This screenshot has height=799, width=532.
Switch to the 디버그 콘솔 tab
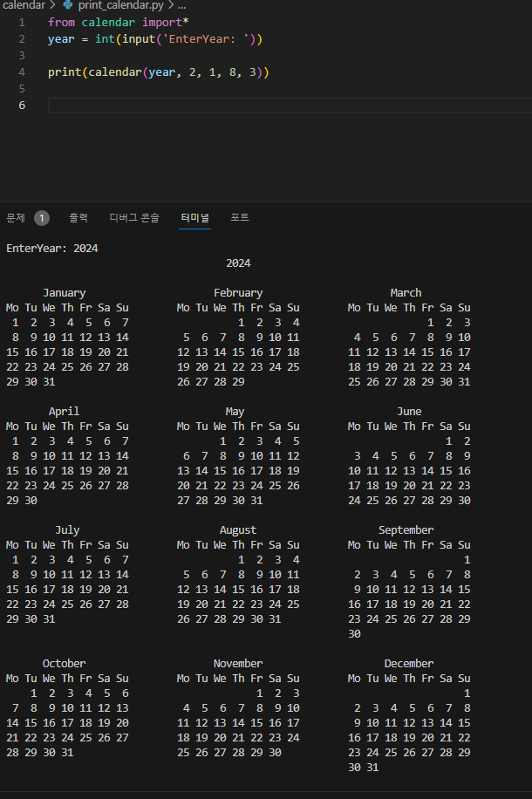[x=134, y=218]
